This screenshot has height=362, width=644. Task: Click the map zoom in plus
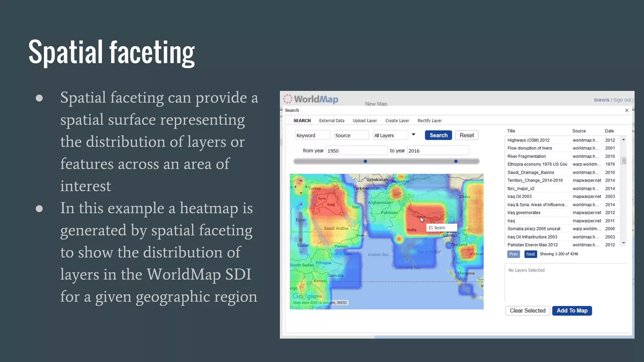click(x=301, y=204)
